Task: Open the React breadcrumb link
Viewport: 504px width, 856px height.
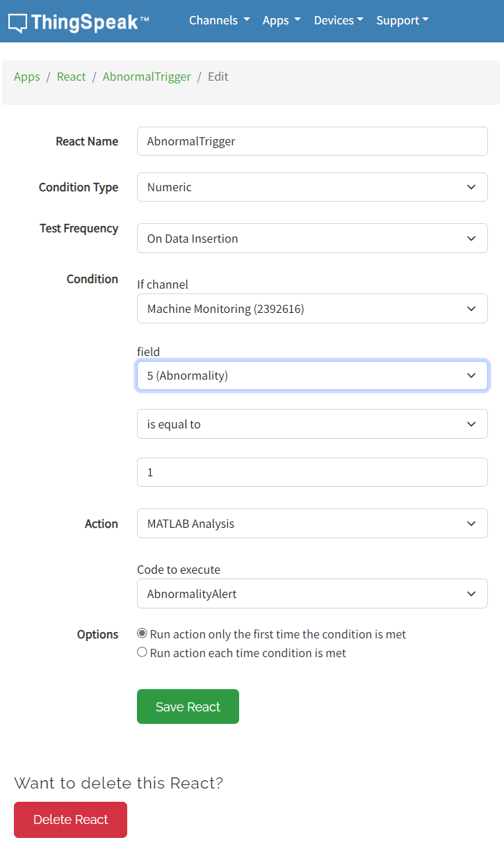Action: 71,76
